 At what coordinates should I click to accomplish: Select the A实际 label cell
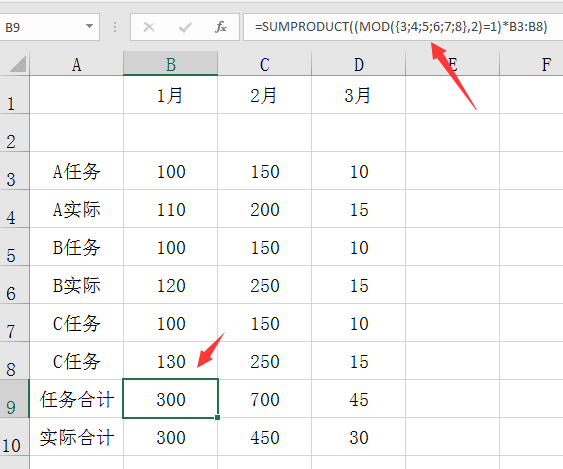pos(76,209)
